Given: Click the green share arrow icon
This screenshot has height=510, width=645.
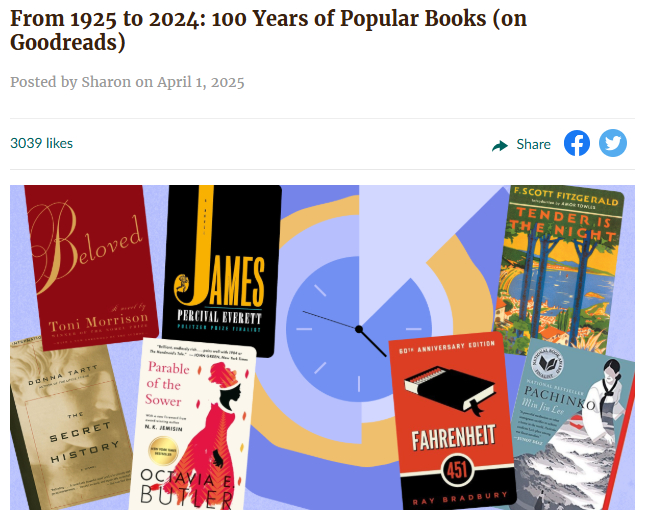Looking at the screenshot, I should tap(500, 146).
